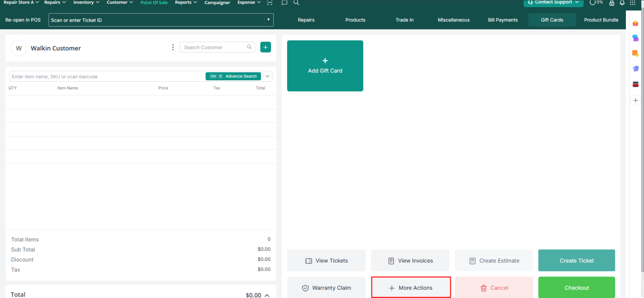Screen dimensions: 644x298
Task: Click the red basket sidebar icon
Action: [x=635, y=23]
